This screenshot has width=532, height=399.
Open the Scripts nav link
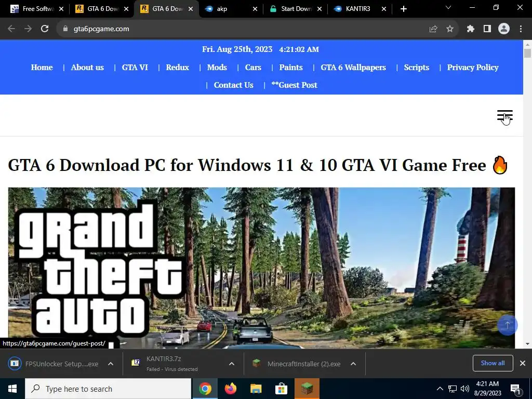tap(416, 67)
